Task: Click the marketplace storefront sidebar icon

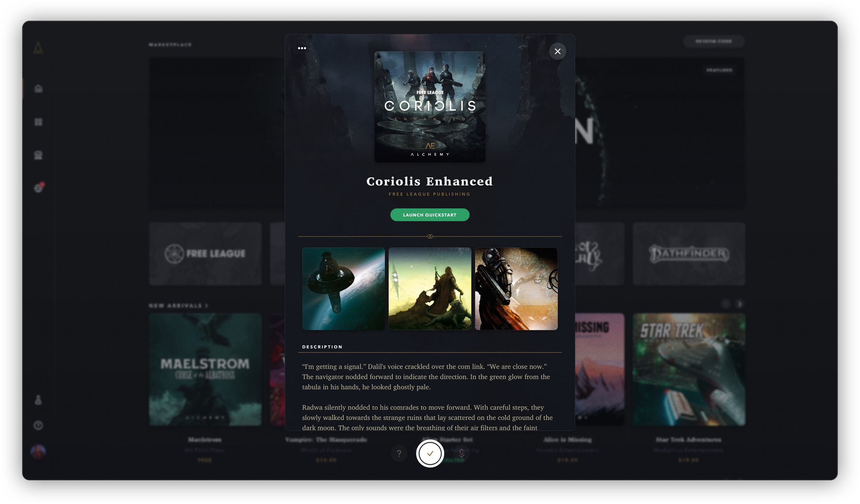Action: coord(39,155)
